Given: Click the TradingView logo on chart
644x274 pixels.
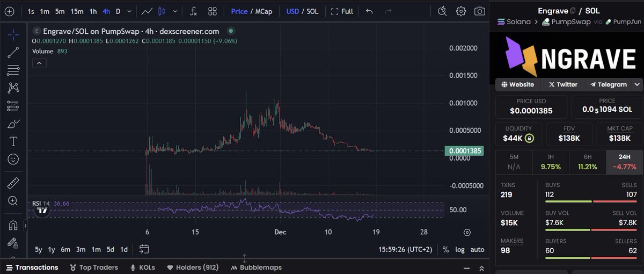Looking at the screenshot, I should (x=42, y=211).
